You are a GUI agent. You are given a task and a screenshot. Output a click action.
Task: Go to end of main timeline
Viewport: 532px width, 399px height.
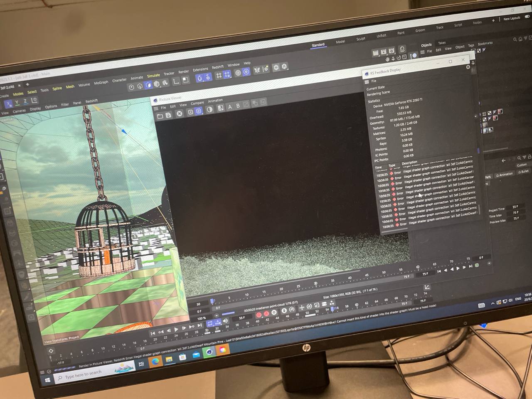[x=199, y=326]
